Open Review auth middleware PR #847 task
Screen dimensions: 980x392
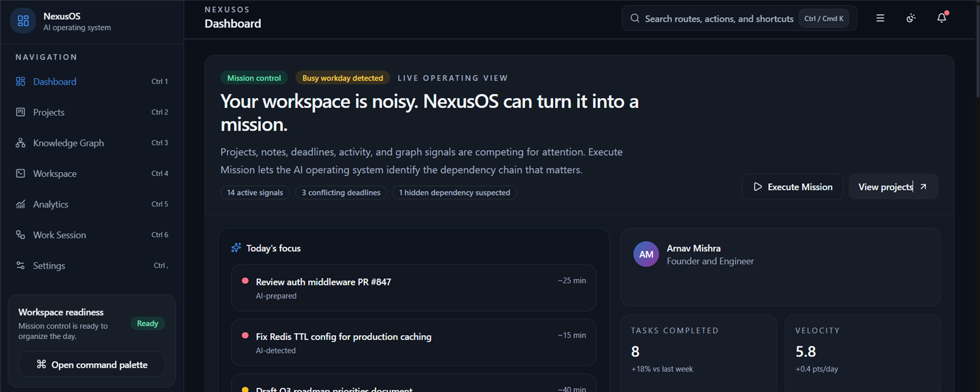(x=413, y=288)
